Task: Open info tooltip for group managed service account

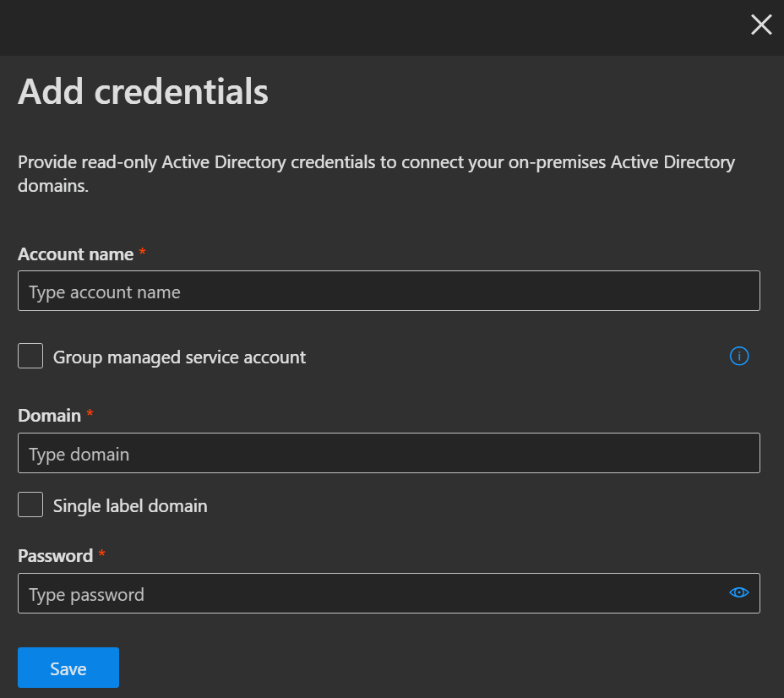Action: pos(738,357)
